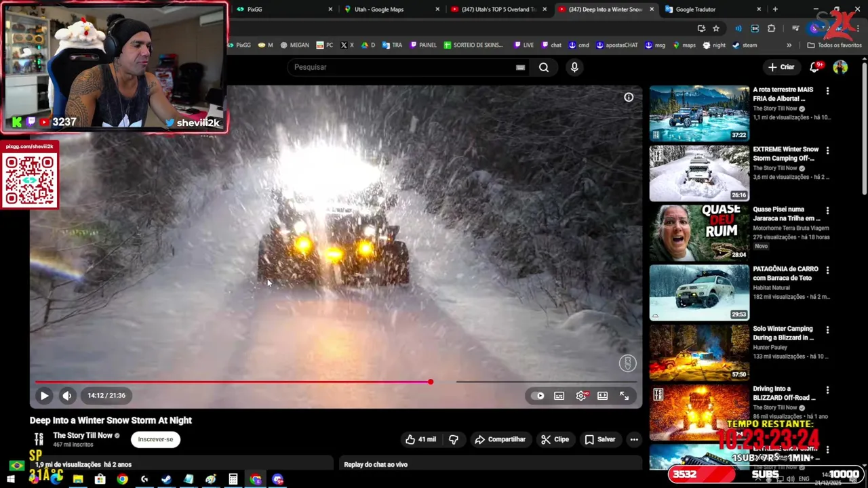This screenshot has height=488, width=868.
Task: Click the red progress bar scrubber
Action: [x=431, y=382]
